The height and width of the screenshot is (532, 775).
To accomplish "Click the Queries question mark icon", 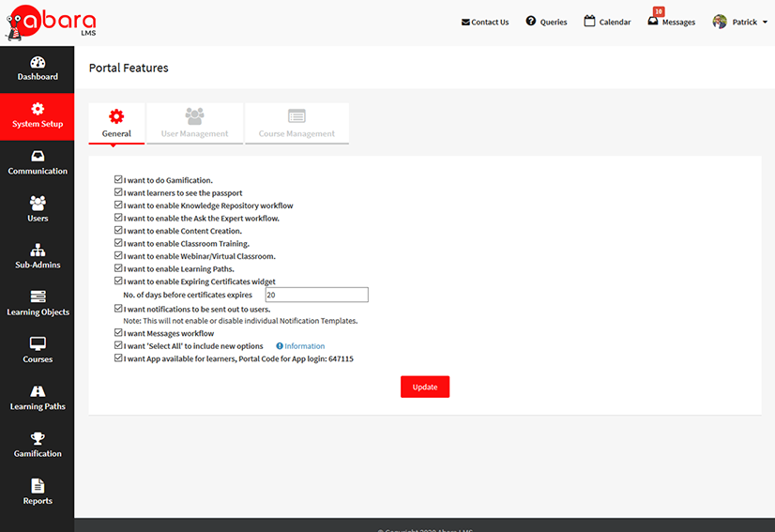I will 531,21.
